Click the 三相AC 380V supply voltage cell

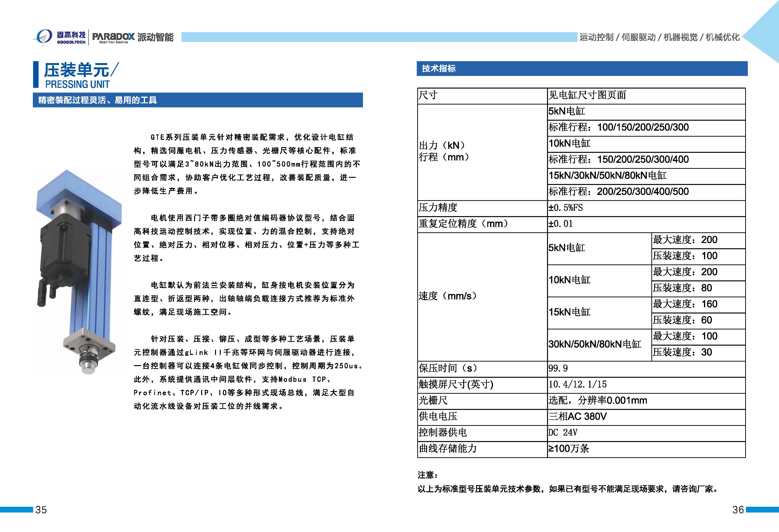pos(578,416)
